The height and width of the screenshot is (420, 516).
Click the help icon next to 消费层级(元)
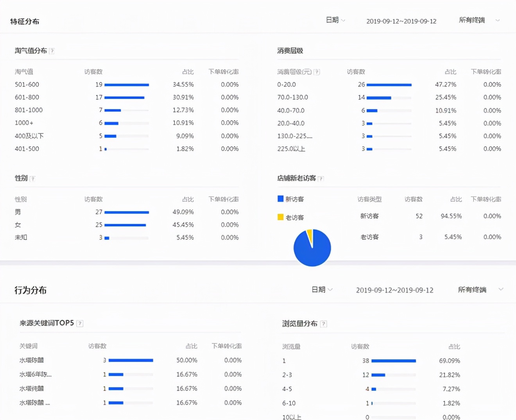pos(317,72)
